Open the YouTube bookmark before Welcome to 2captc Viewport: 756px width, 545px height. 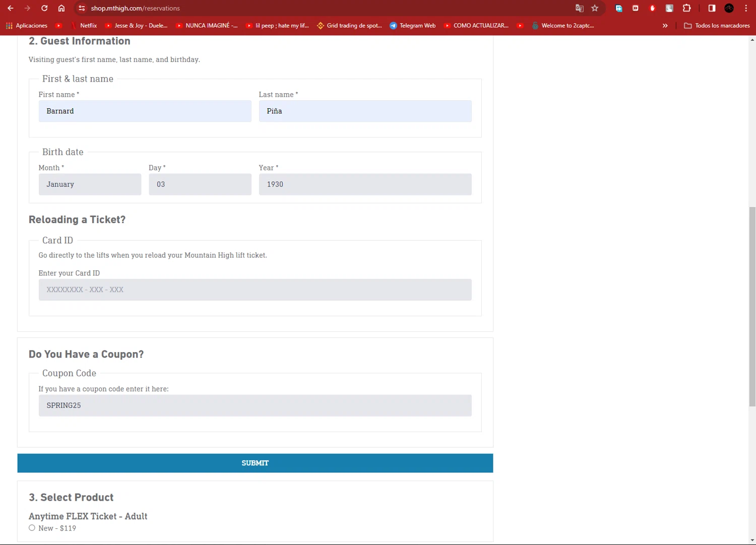[520, 26]
